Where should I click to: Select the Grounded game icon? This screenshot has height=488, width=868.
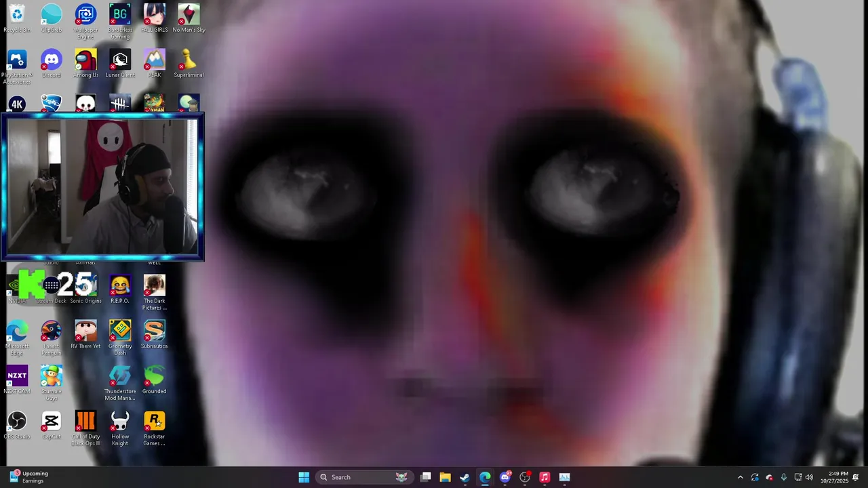tap(155, 380)
